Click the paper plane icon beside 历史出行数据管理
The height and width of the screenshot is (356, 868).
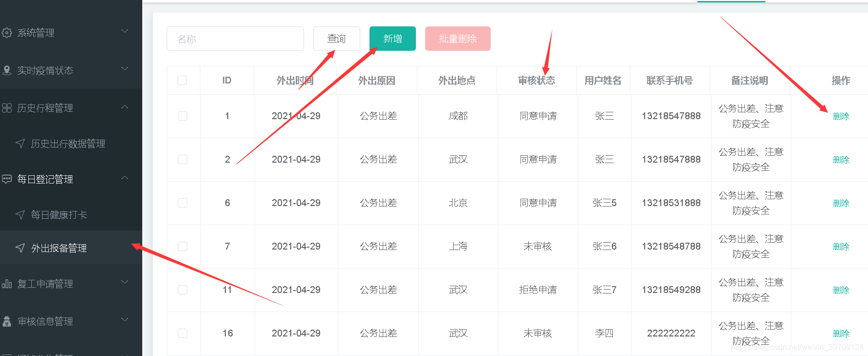click(x=20, y=144)
